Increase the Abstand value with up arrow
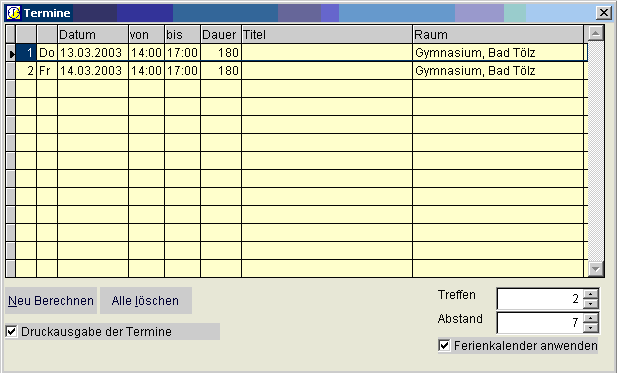The width and height of the screenshot is (617, 373). pos(591,318)
